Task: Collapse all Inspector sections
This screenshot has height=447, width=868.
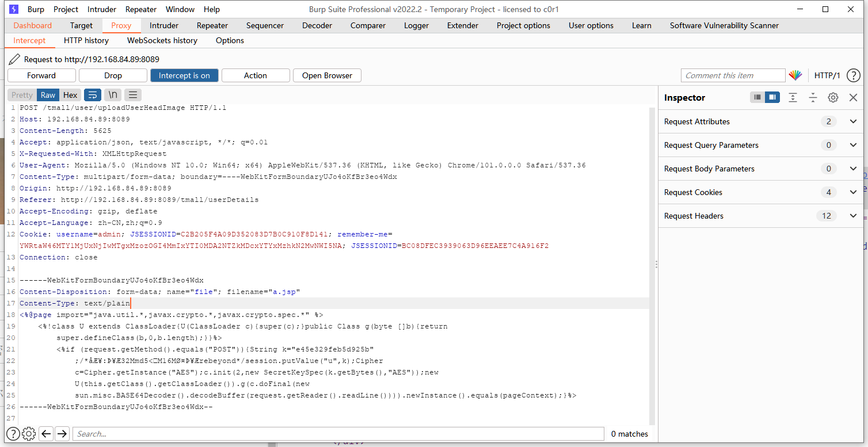Action: point(813,98)
